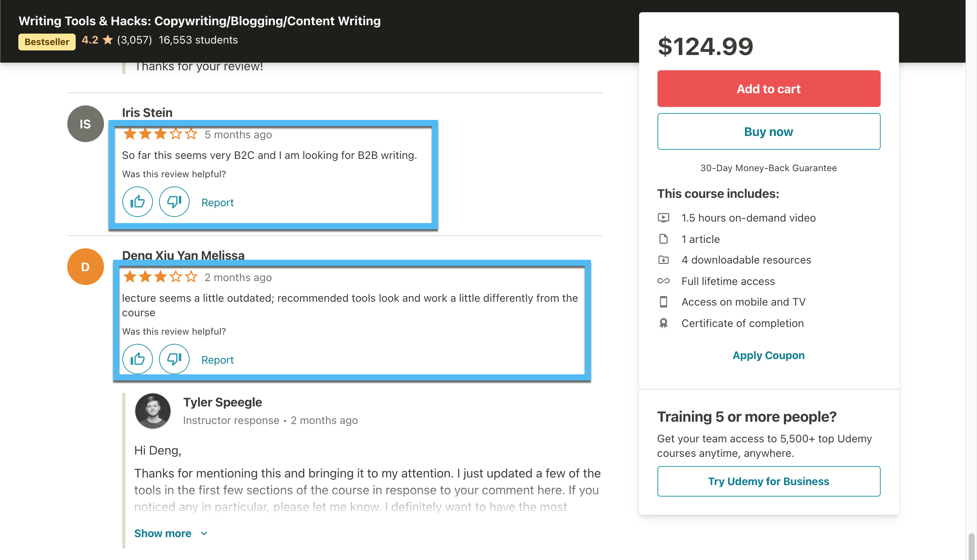This screenshot has height=560, width=977.
Task: Report Deng Xiu Yan's review
Action: point(217,359)
